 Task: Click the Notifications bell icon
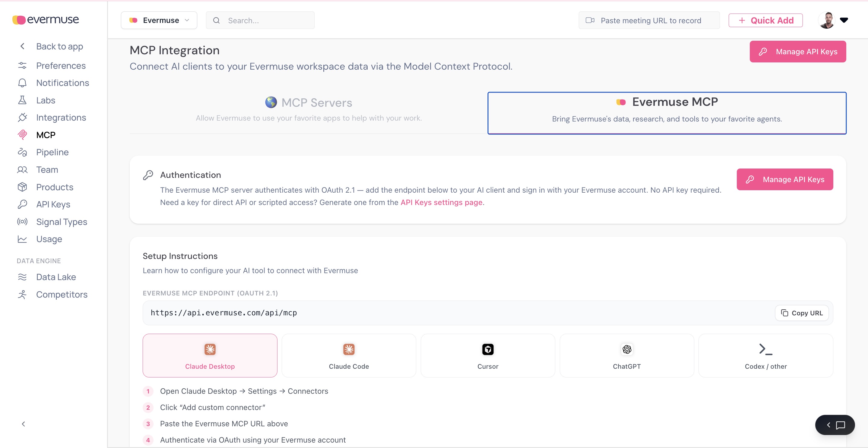coord(22,83)
